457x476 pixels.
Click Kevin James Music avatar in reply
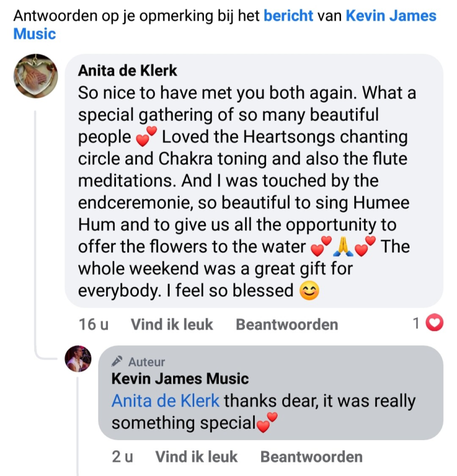pos(78,359)
